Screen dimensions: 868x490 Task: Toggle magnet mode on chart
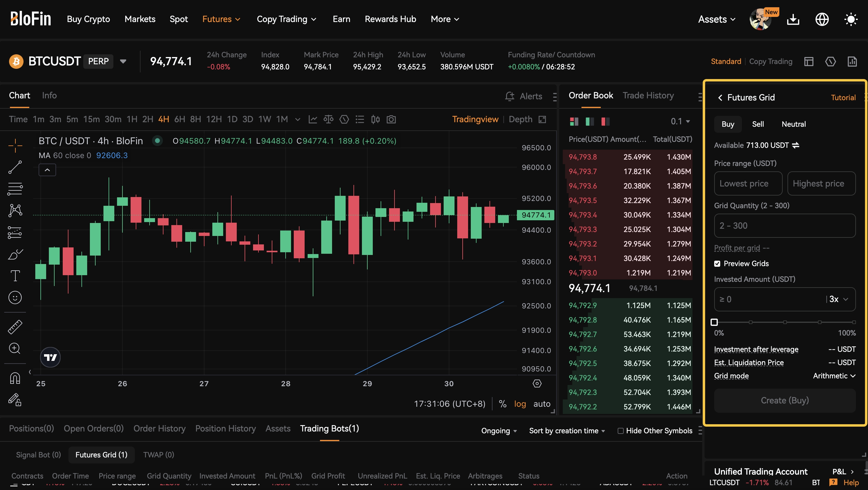tap(15, 378)
